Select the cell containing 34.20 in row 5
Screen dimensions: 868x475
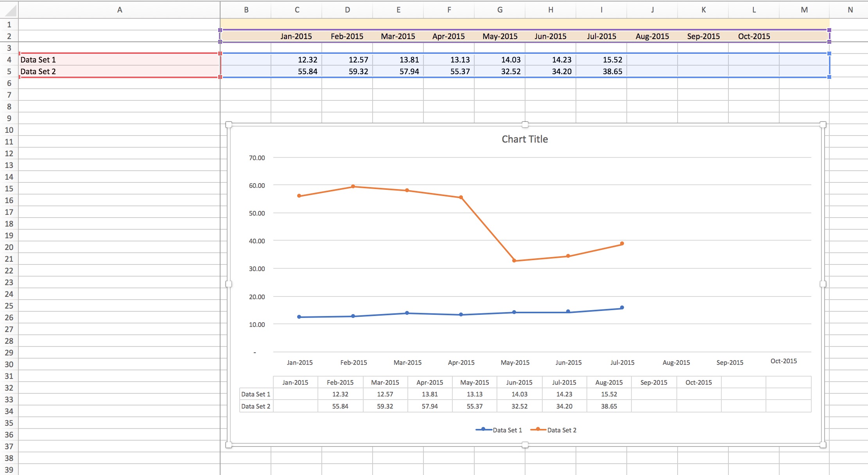click(550, 71)
